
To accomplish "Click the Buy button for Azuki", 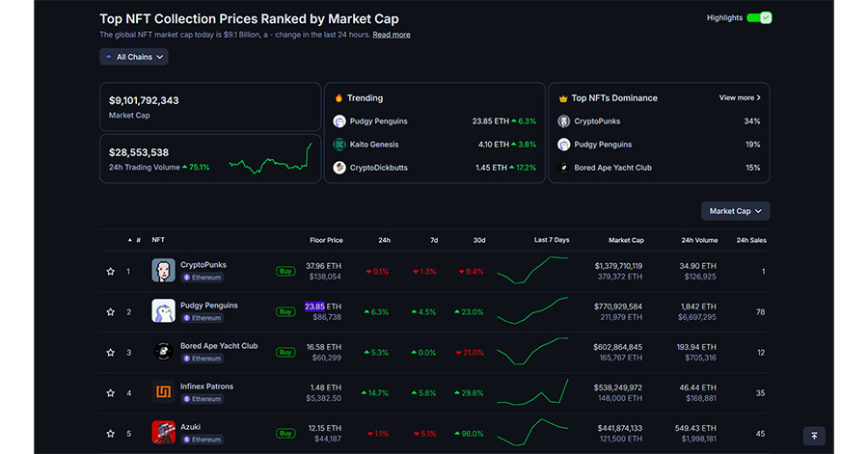I will click(285, 433).
